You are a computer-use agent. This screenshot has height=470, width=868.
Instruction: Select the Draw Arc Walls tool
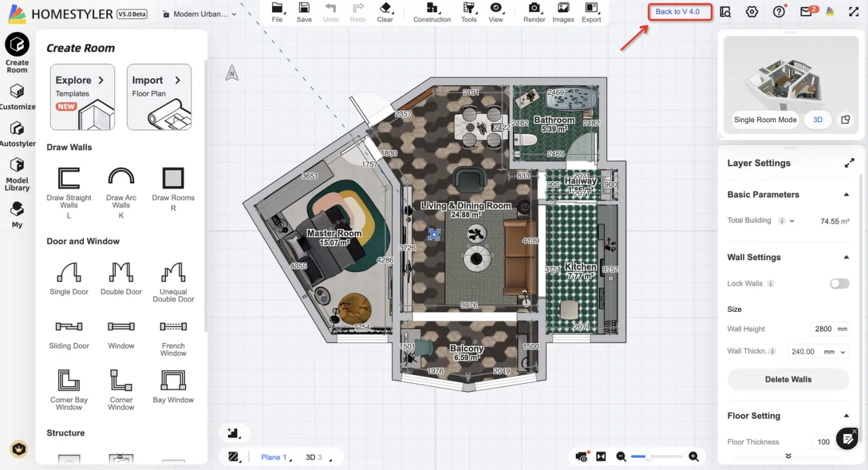tap(121, 178)
